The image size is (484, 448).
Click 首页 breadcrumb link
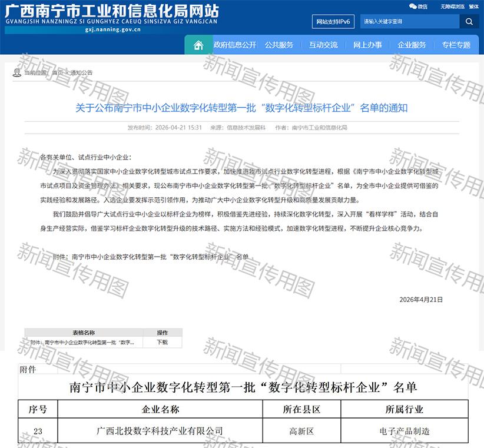(x=58, y=73)
